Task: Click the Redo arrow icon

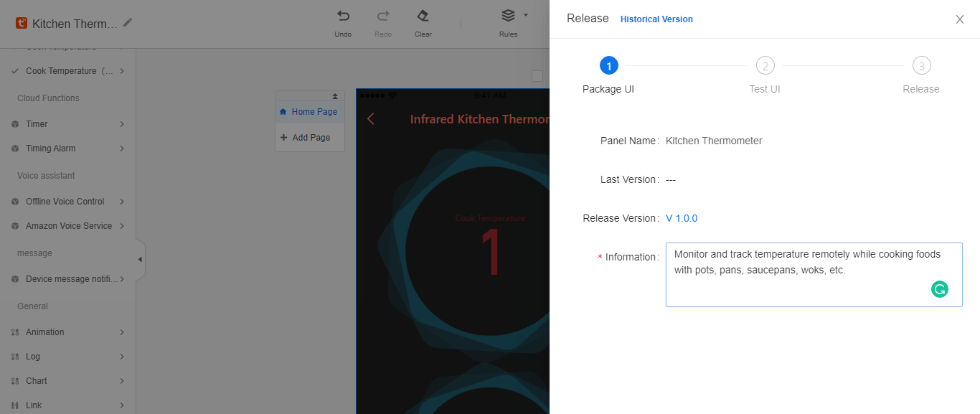Action: (x=383, y=16)
